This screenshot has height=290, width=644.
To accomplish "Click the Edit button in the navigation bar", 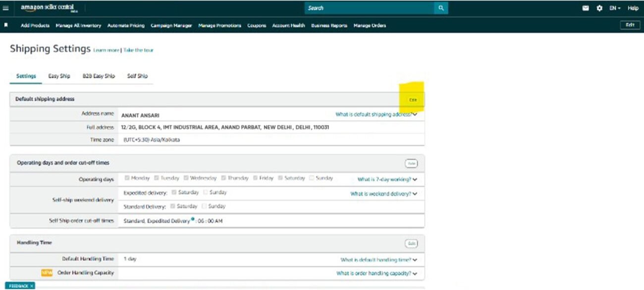I will tap(630, 25).
